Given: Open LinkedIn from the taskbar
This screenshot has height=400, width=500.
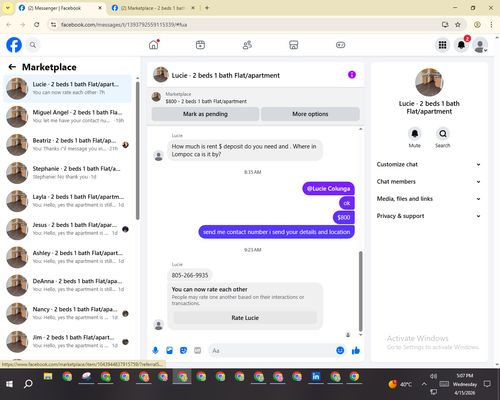Looking at the screenshot, I should (316, 377).
